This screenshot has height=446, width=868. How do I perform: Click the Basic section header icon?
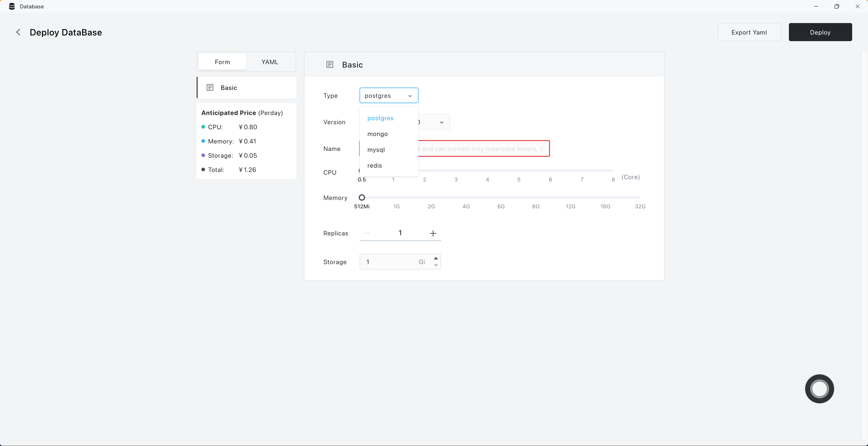coord(330,64)
